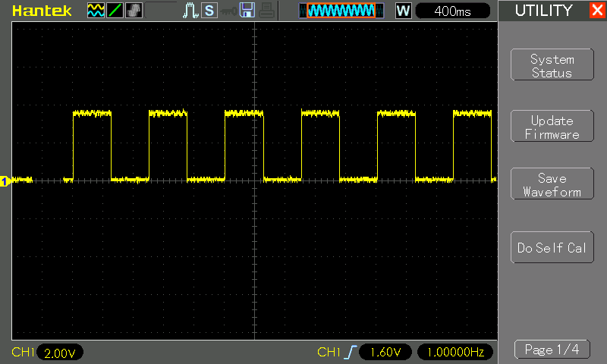Click the W window mode icon

pyautogui.click(x=403, y=11)
